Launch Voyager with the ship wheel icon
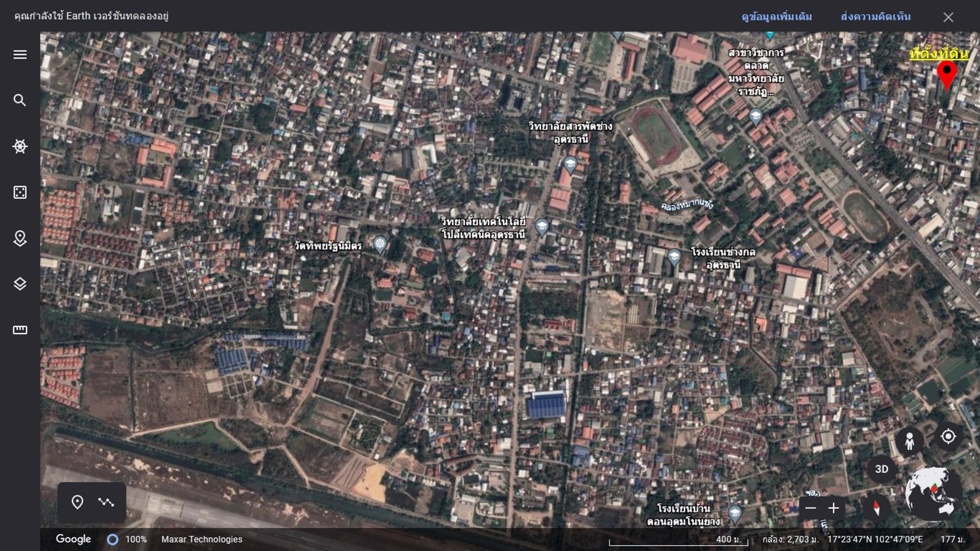Screen dimensions: 980x551 [x=19, y=146]
